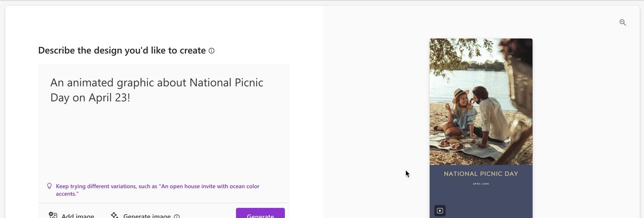Select the "APRIL 23RD" subtitle in the design
Image resolution: width=644 pixels, height=218 pixels.
click(480, 184)
